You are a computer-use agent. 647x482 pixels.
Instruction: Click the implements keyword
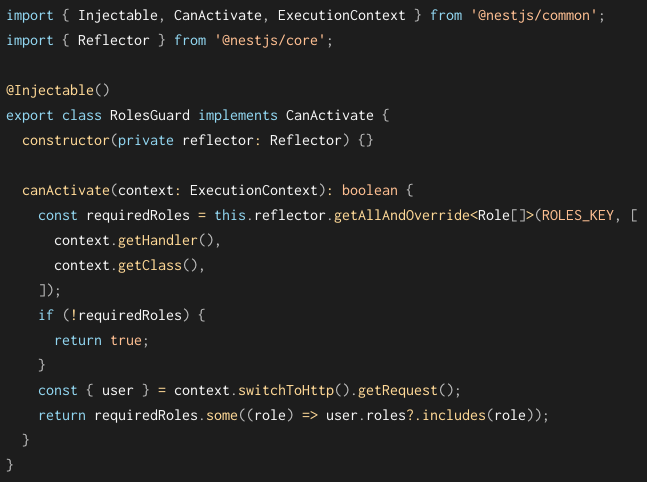coord(238,116)
